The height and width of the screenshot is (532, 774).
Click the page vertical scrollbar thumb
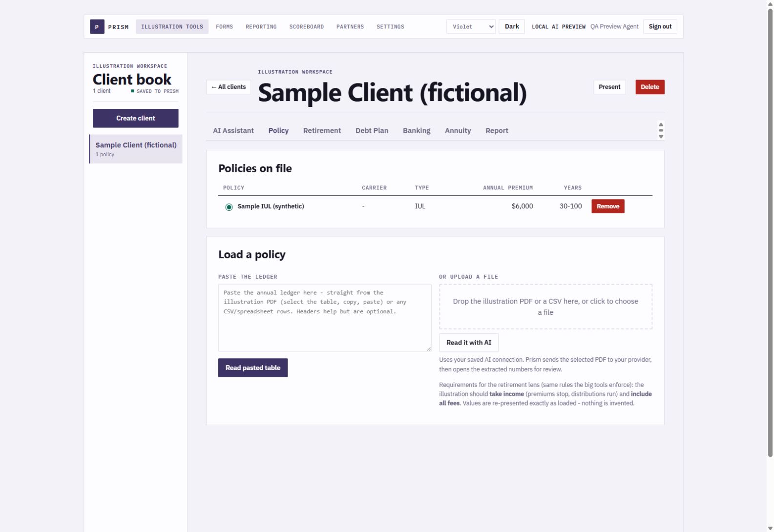click(770, 232)
